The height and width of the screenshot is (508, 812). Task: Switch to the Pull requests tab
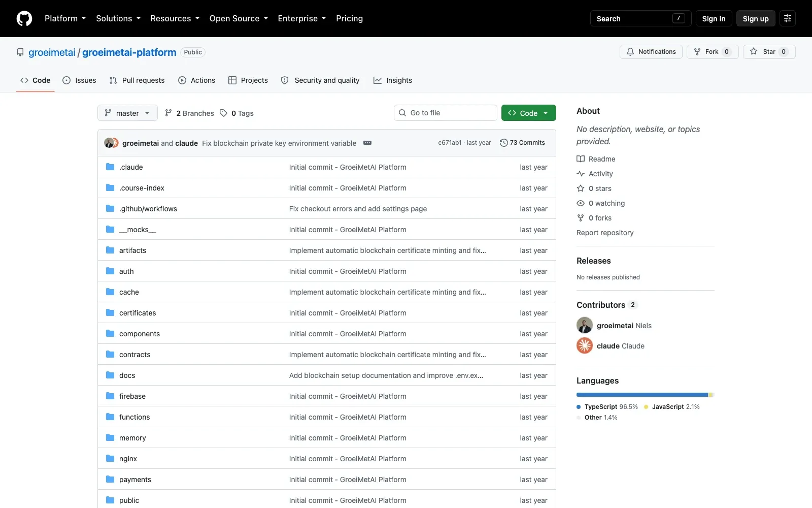click(137, 80)
